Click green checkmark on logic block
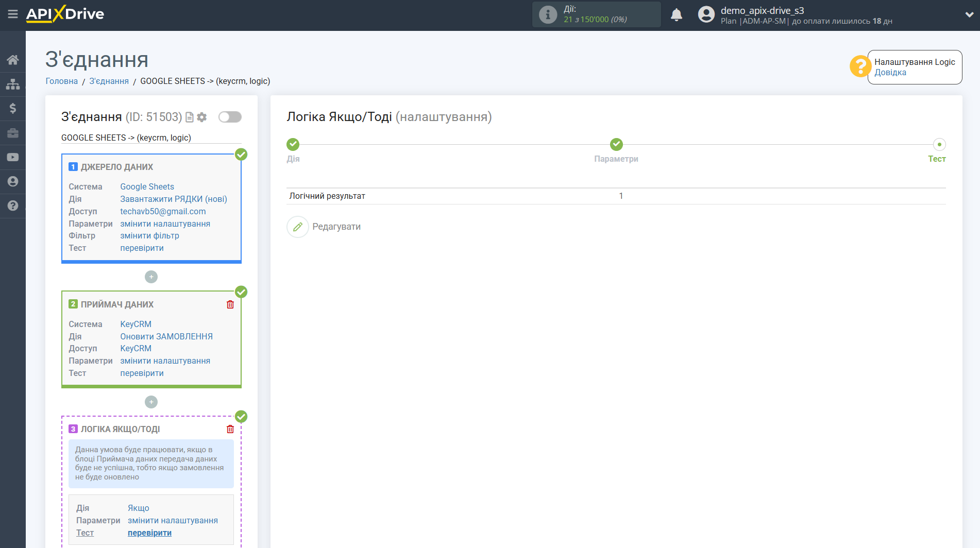This screenshot has height=548, width=980. click(x=241, y=416)
